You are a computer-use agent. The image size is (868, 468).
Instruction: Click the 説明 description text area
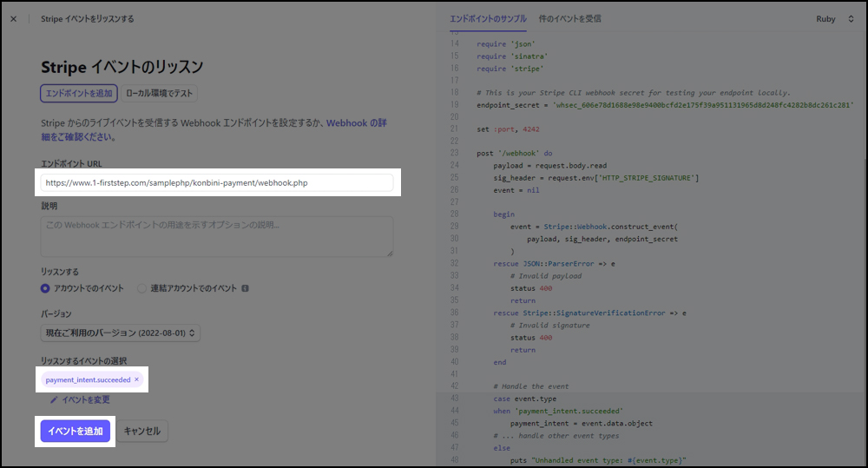click(216, 236)
